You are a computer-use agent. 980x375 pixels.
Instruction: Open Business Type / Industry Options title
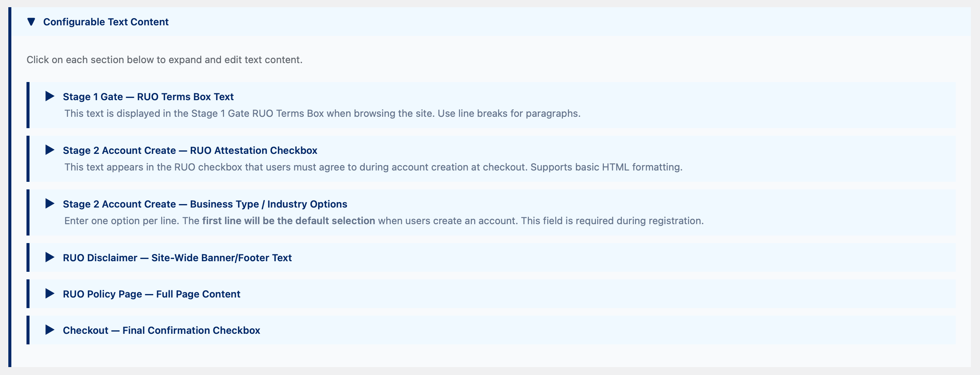[205, 204]
